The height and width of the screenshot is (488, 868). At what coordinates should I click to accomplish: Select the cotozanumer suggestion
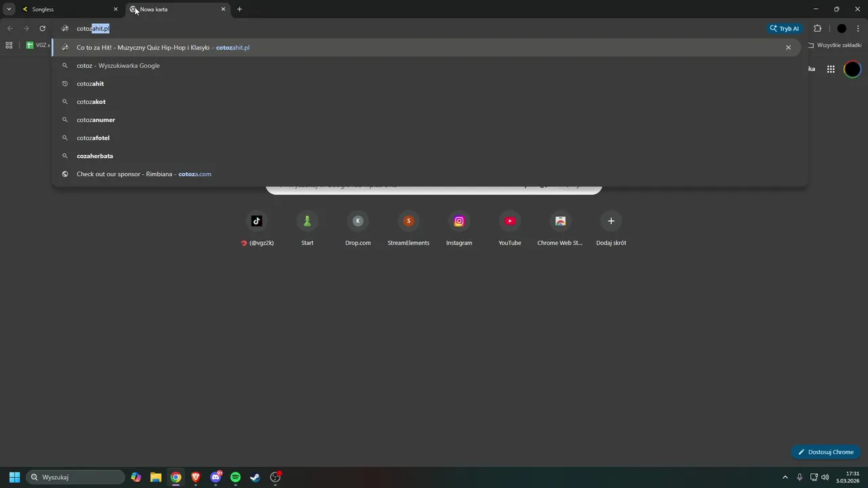(x=429, y=120)
